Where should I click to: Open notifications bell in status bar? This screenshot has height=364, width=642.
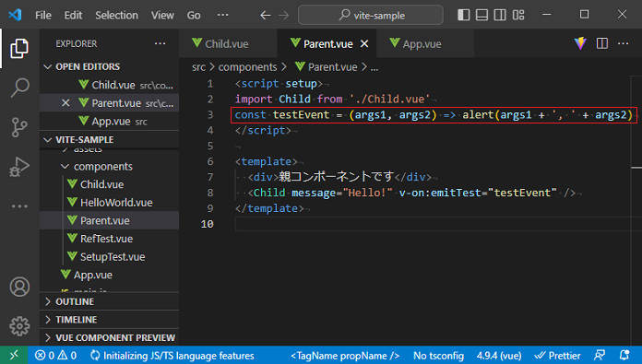624,355
